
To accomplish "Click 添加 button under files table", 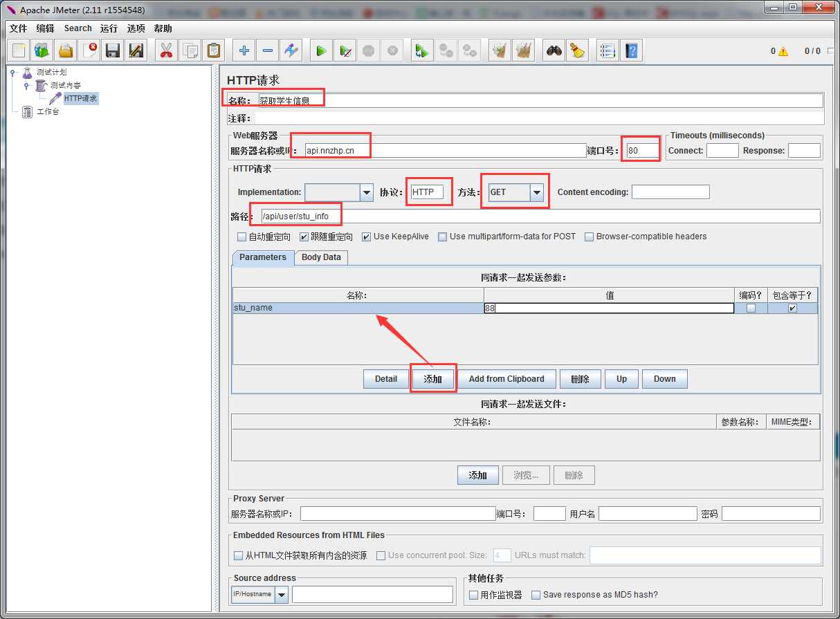I will pos(477,475).
